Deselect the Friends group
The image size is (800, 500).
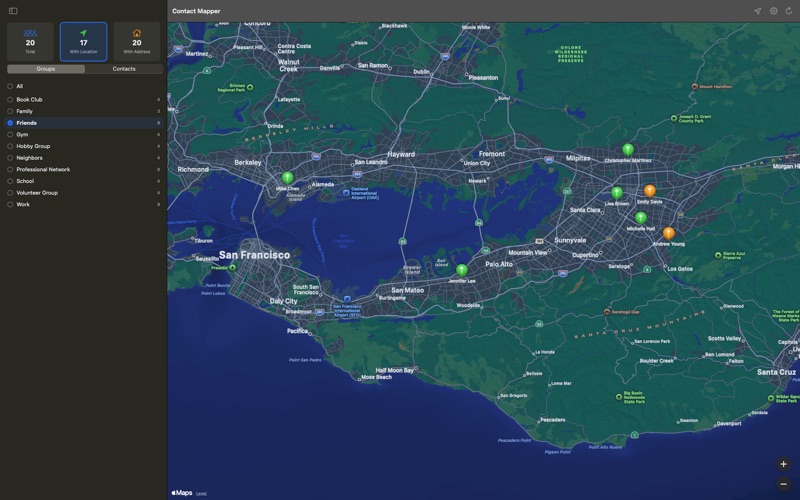pyautogui.click(x=84, y=123)
